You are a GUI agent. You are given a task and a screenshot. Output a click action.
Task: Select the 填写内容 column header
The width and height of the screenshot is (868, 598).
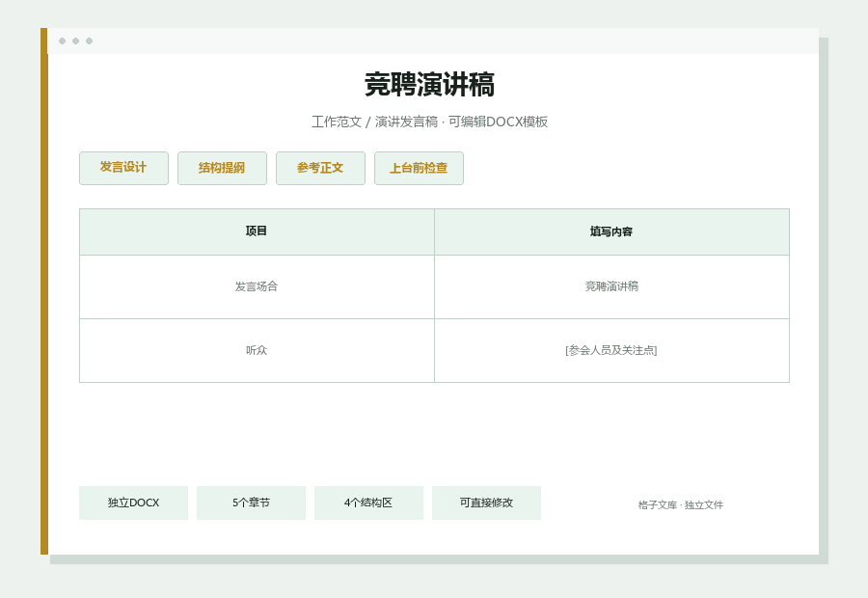tap(611, 231)
